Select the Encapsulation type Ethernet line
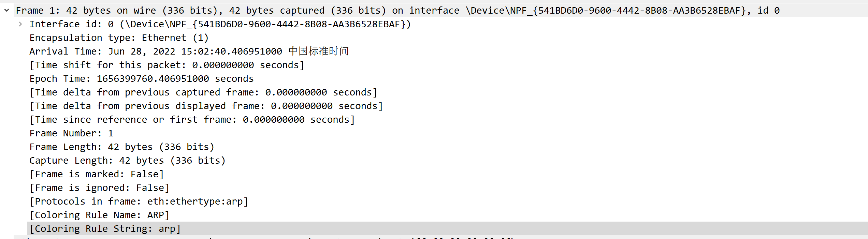Image resolution: width=868 pixels, height=239 pixels. pyautogui.click(x=119, y=38)
